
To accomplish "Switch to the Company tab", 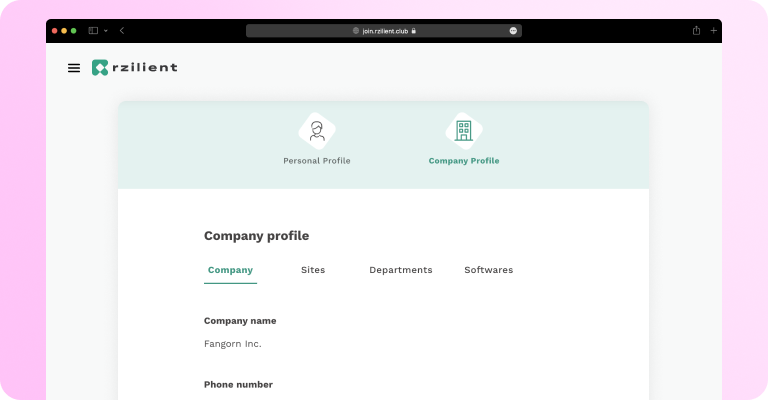I will point(230,270).
